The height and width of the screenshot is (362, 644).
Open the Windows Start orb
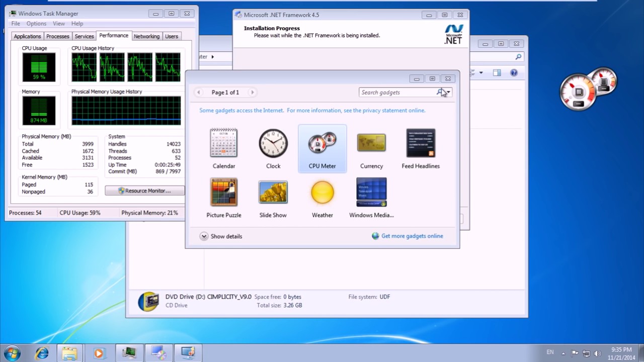[12, 353]
